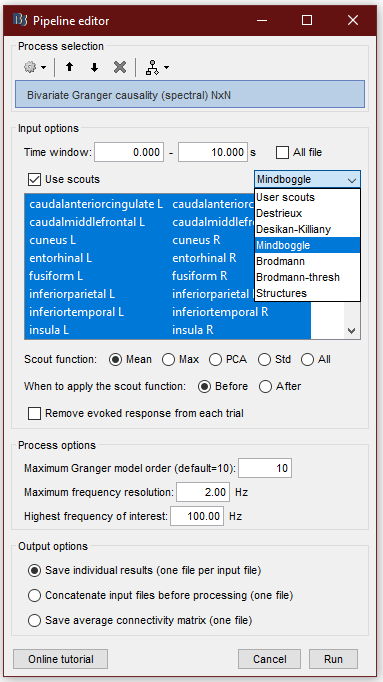Click the Brainstorm logo in title bar

click(20, 20)
